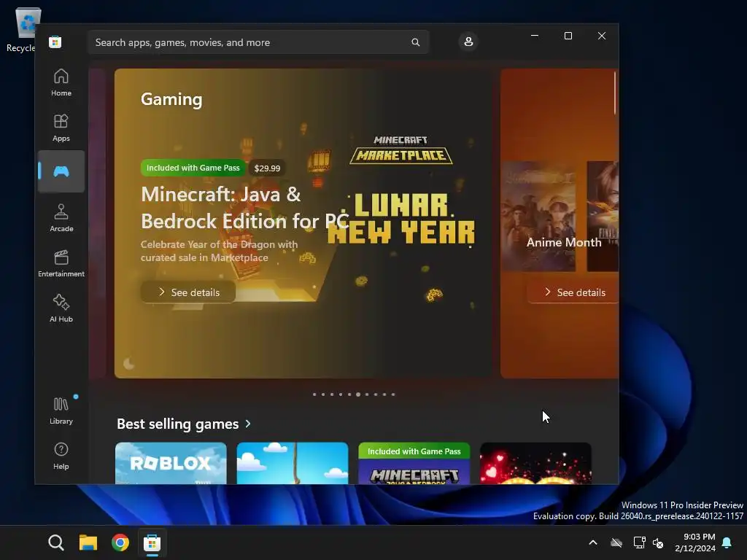
Task: Click the muted volume tray icon
Action: 659,542
